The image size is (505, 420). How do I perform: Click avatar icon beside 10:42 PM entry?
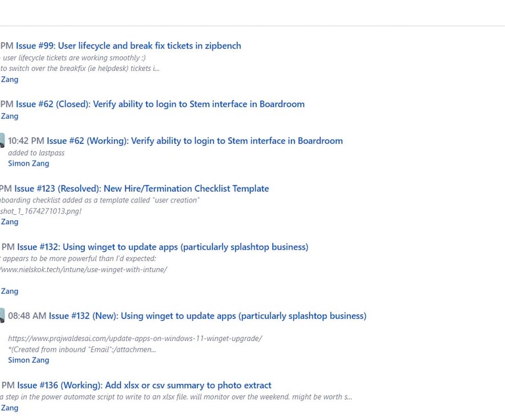(x=2, y=141)
